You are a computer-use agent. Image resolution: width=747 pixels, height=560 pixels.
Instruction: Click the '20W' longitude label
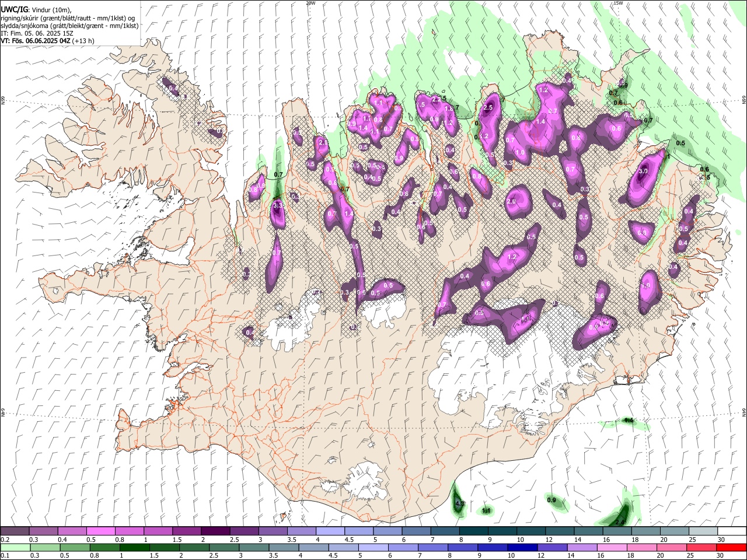(310, 3)
